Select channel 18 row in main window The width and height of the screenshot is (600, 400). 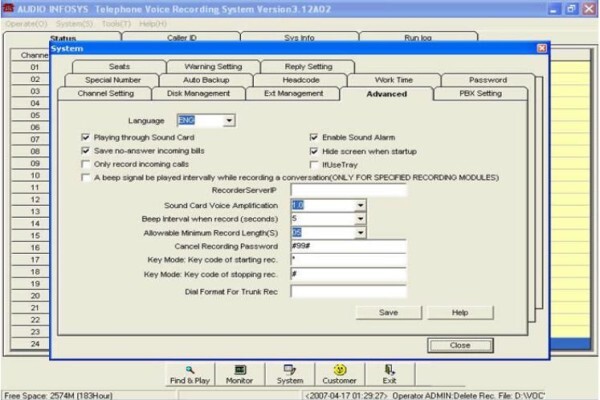tap(31, 272)
